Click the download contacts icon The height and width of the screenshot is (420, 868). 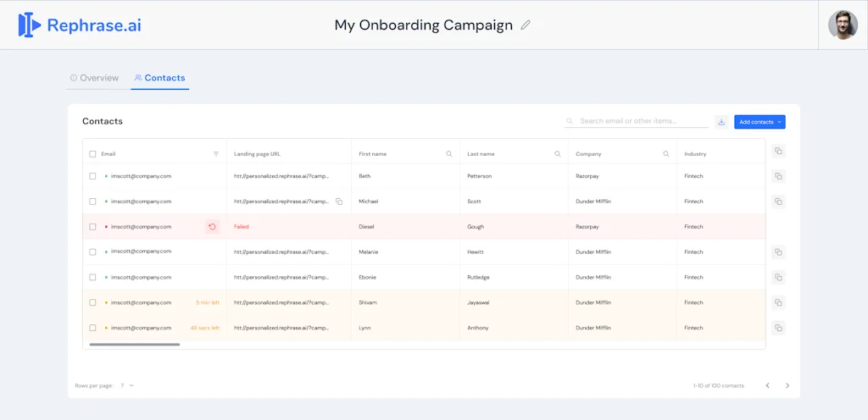pos(721,122)
